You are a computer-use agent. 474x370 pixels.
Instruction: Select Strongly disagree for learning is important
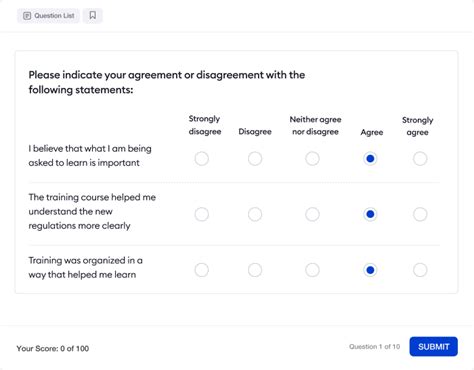click(202, 159)
